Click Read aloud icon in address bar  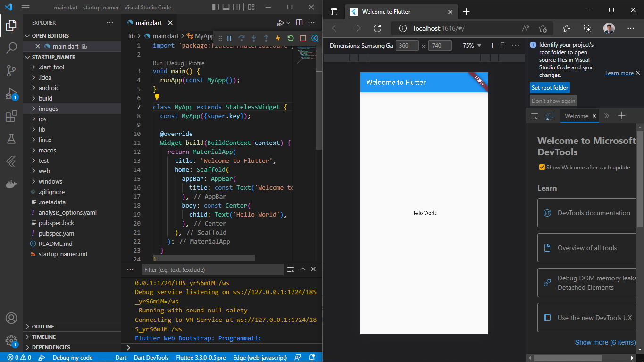coord(526,28)
